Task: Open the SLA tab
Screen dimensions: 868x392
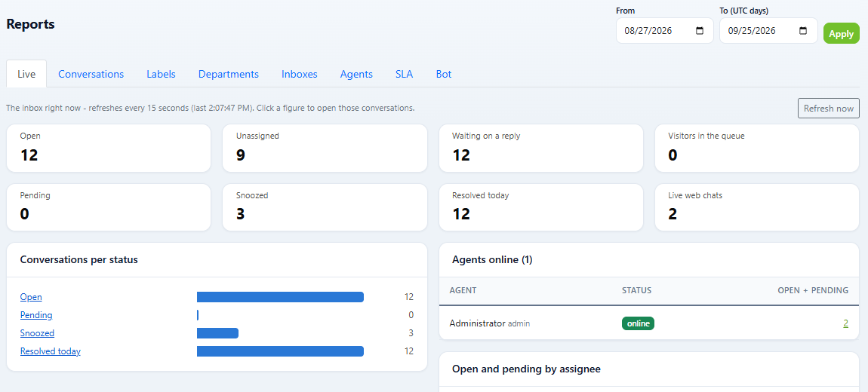Action: (x=404, y=74)
